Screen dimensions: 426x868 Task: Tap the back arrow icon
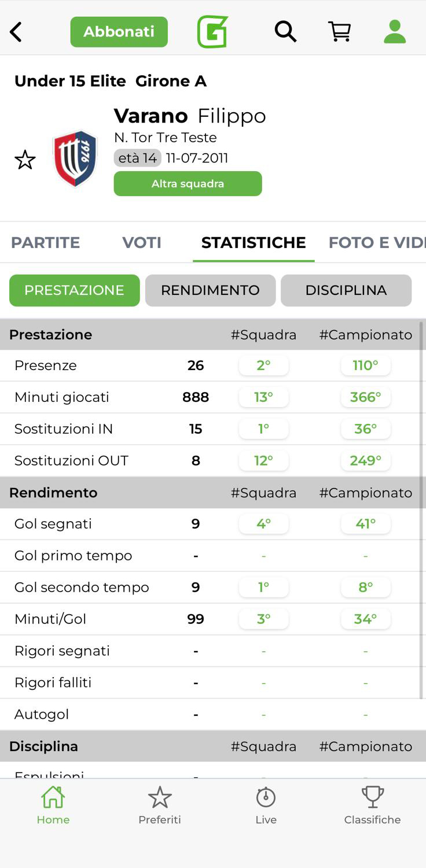(x=16, y=32)
